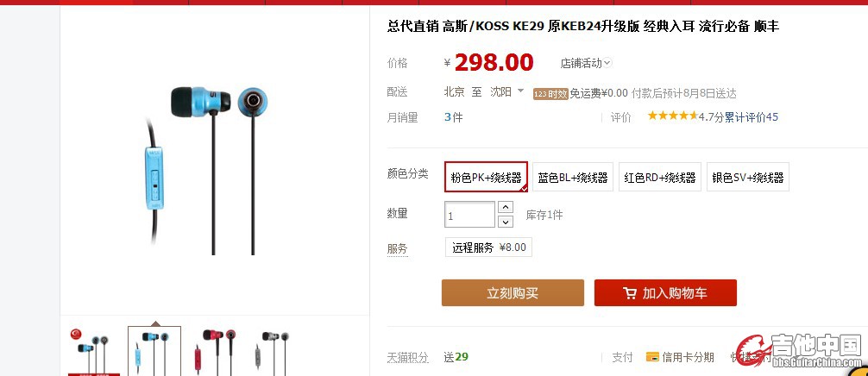This screenshot has height=376, width=868.
Task: Choose the 蓝色BL+绕线器 color option
Action: (x=573, y=177)
